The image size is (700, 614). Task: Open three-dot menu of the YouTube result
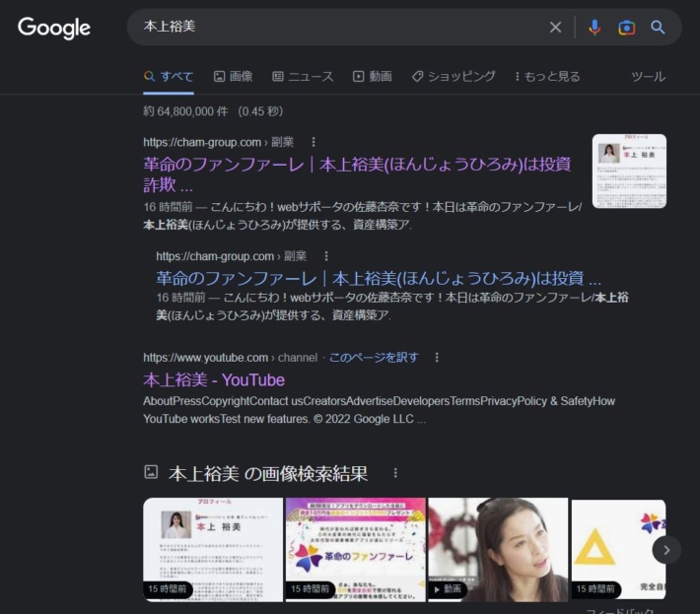pos(437,358)
